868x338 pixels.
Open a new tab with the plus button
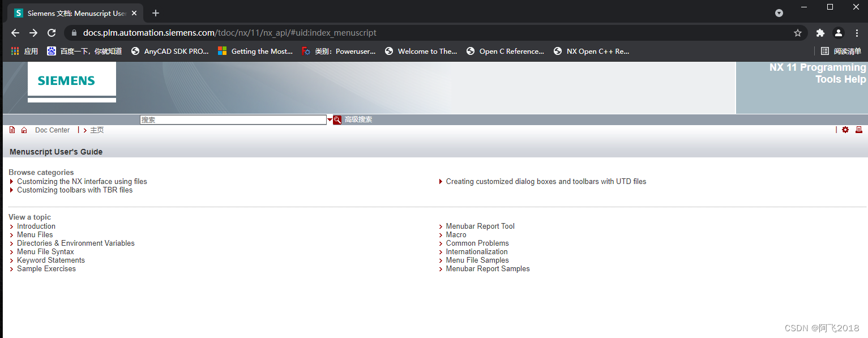click(156, 13)
